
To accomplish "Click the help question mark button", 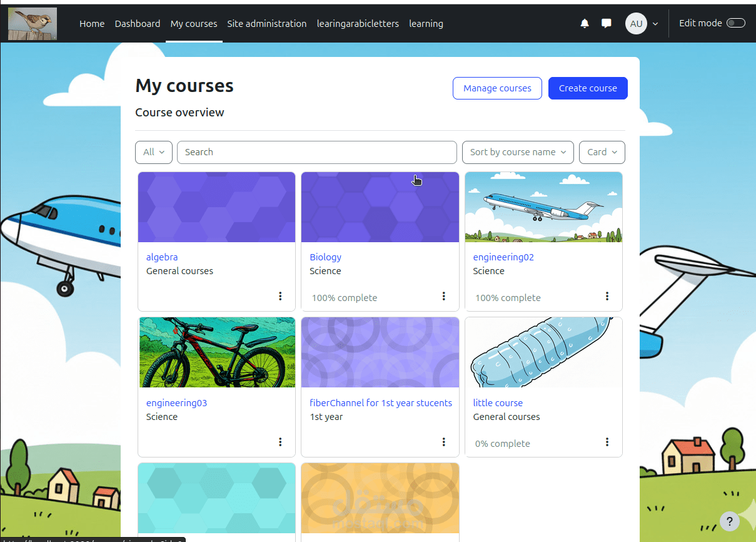I will (x=730, y=521).
